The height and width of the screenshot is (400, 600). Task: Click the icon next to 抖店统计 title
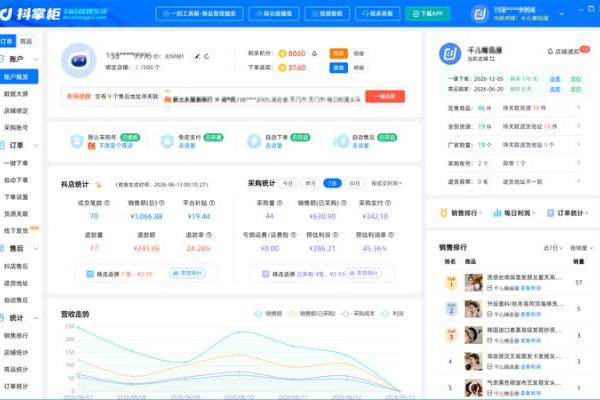pos(98,185)
